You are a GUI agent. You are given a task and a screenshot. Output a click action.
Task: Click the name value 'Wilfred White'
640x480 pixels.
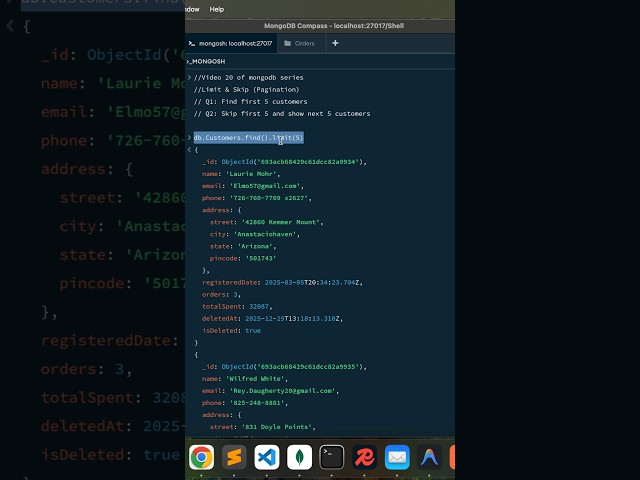click(x=257, y=379)
